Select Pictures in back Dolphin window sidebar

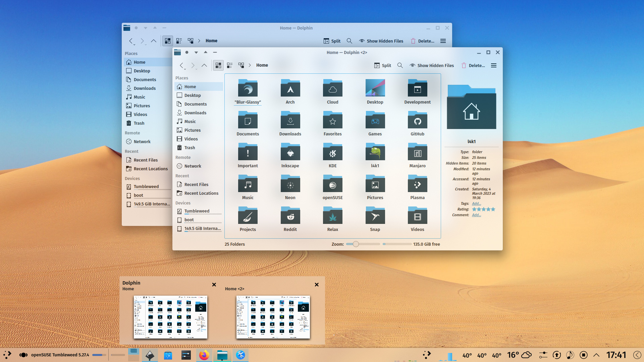[x=148, y=106]
